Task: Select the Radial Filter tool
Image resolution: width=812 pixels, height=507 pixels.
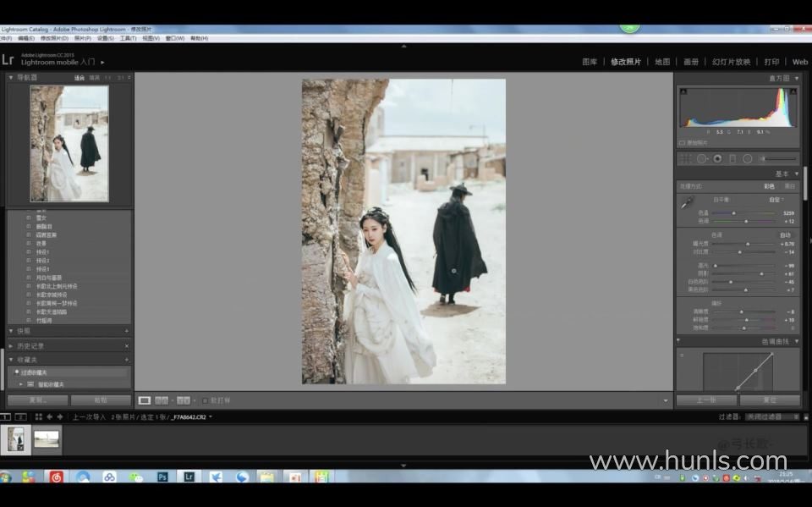Action: pyautogui.click(x=748, y=158)
